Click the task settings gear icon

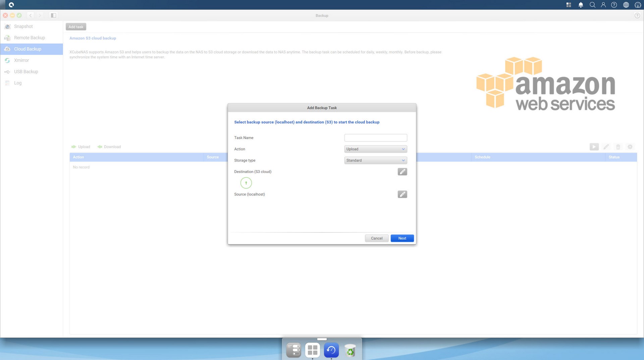[x=630, y=147]
